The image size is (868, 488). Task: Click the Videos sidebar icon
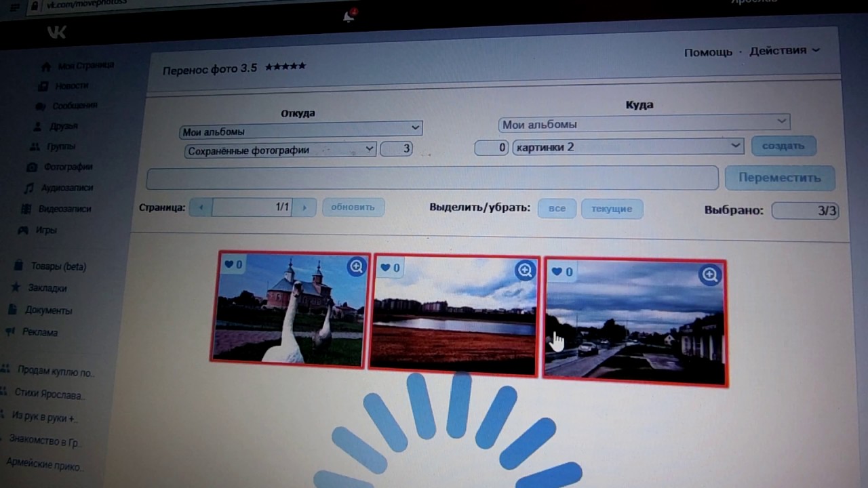(x=26, y=209)
